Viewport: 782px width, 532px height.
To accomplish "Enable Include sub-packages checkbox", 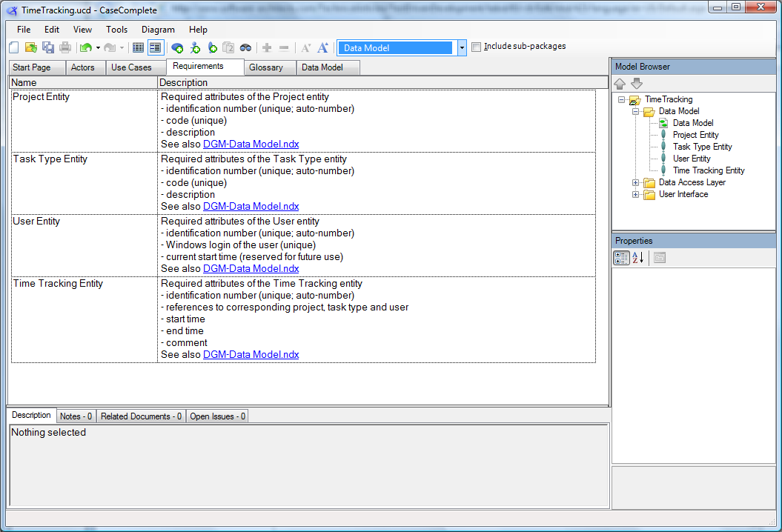I will pos(477,47).
